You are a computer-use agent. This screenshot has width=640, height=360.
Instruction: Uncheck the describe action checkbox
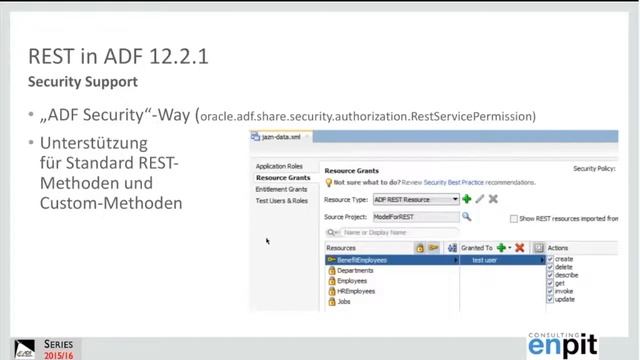coord(550,275)
